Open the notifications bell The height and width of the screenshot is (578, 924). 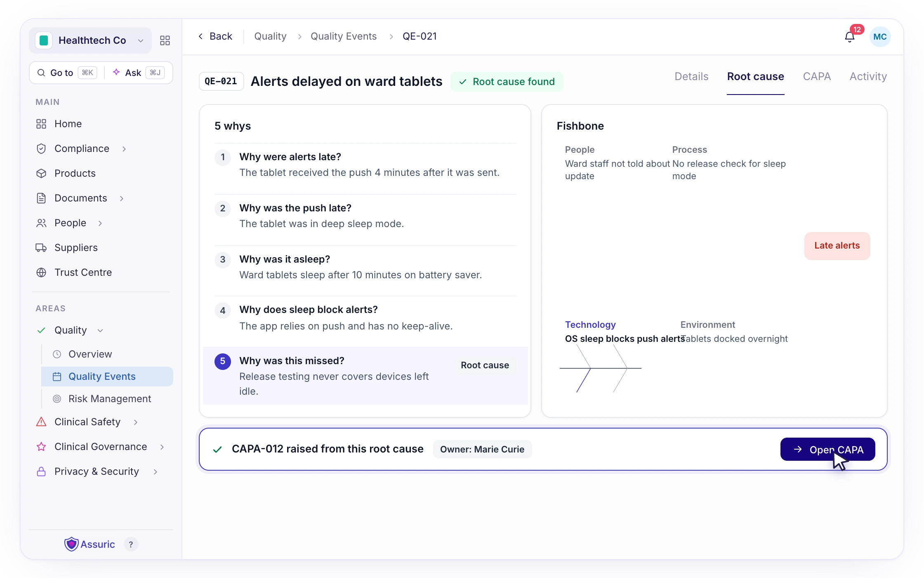(x=849, y=37)
